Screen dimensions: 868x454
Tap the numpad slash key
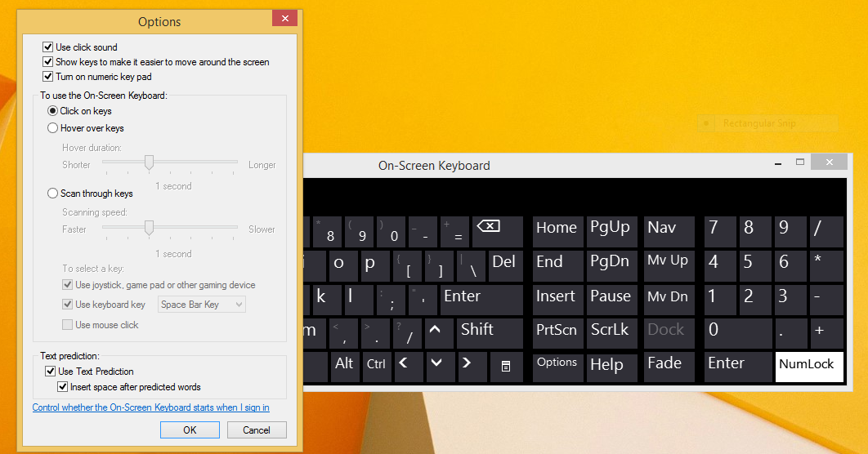click(x=825, y=232)
